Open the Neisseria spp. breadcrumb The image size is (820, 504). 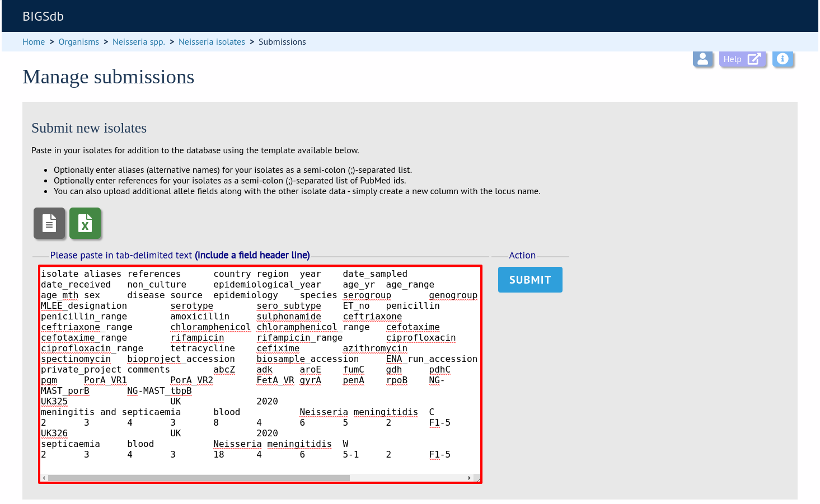[x=139, y=42]
